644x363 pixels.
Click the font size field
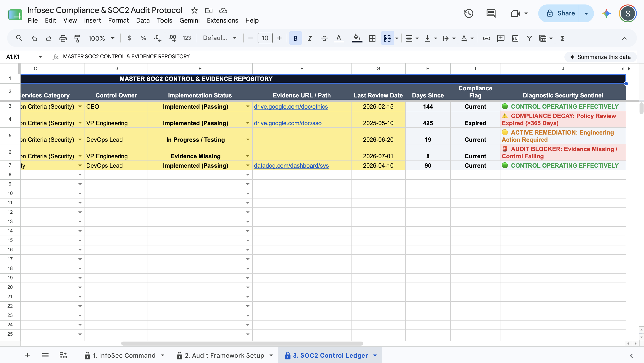point(265,38)
